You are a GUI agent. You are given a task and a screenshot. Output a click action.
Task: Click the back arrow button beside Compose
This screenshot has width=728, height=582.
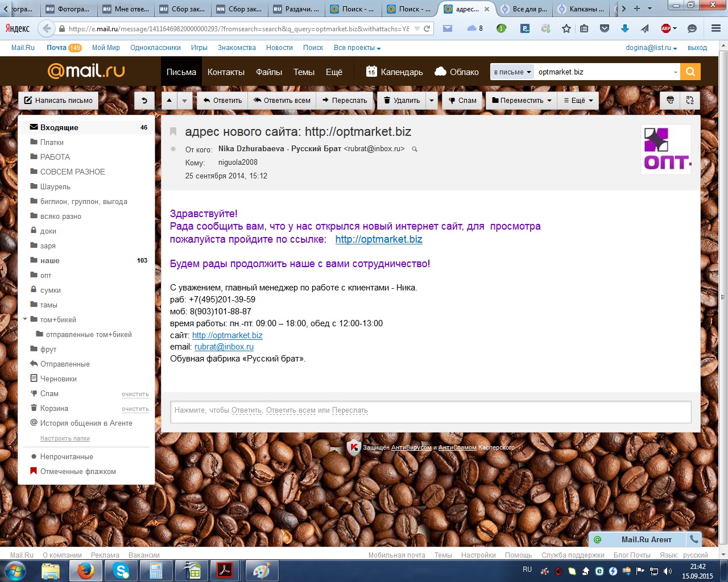[144, 101]
